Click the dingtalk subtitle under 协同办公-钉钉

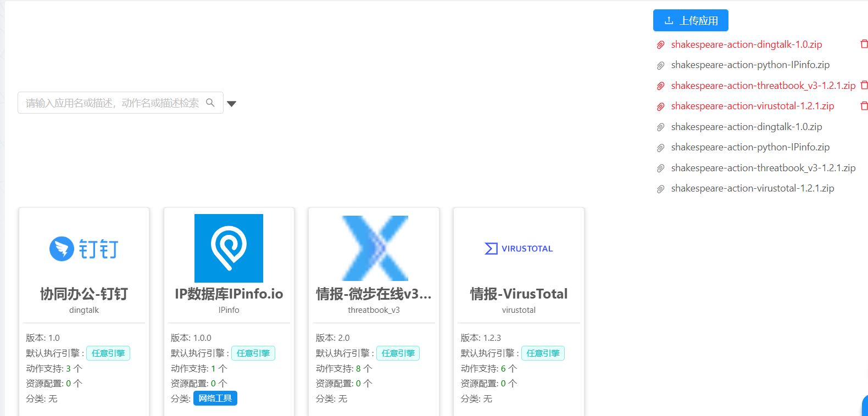pyautogui.click(x=84, y=310)
